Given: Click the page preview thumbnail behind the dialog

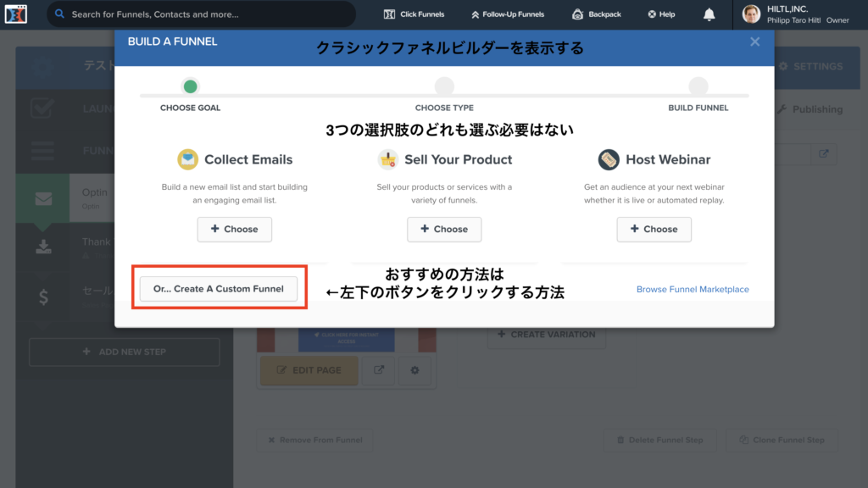Looking at the screenshot, I should (x=347, y=340).
